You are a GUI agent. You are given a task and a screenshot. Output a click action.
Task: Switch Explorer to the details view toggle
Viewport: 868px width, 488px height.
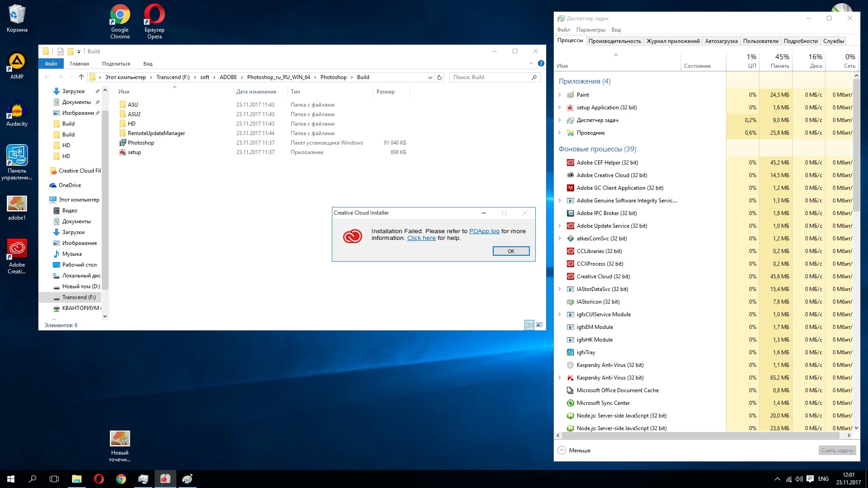529,325
